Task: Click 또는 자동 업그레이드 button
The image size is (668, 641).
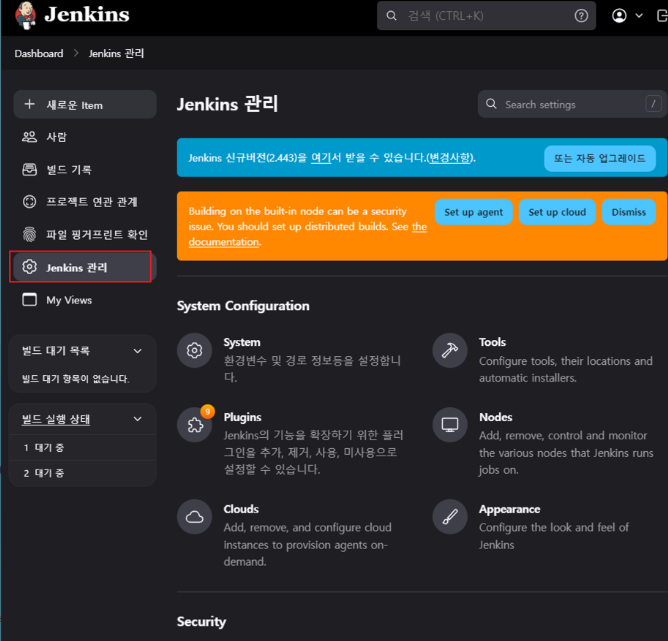Action: (599, 158)
